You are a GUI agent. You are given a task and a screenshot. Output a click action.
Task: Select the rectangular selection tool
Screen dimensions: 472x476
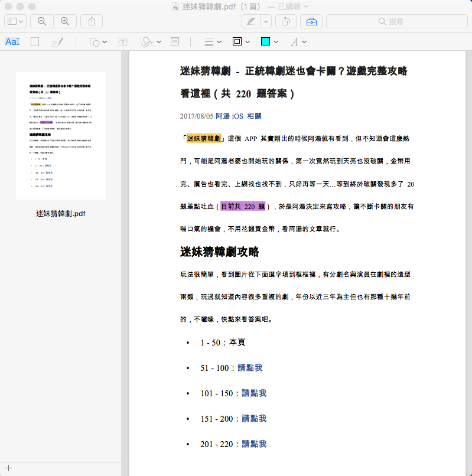click(x=35, y=42)
